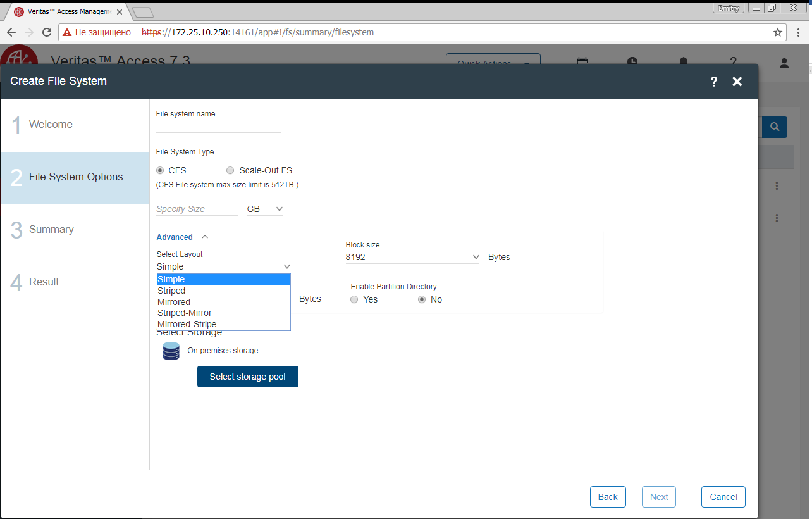812x519 pixels.
Task: Enable Partition Directory by selecting Yes
Action: click(x=354, y=299)
